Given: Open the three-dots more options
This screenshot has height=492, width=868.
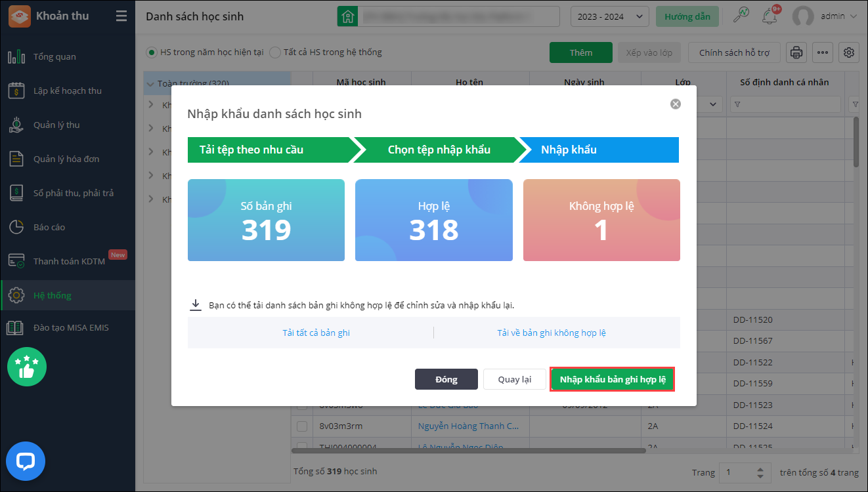Looking at the screenshot, I should tap(823, 52).
